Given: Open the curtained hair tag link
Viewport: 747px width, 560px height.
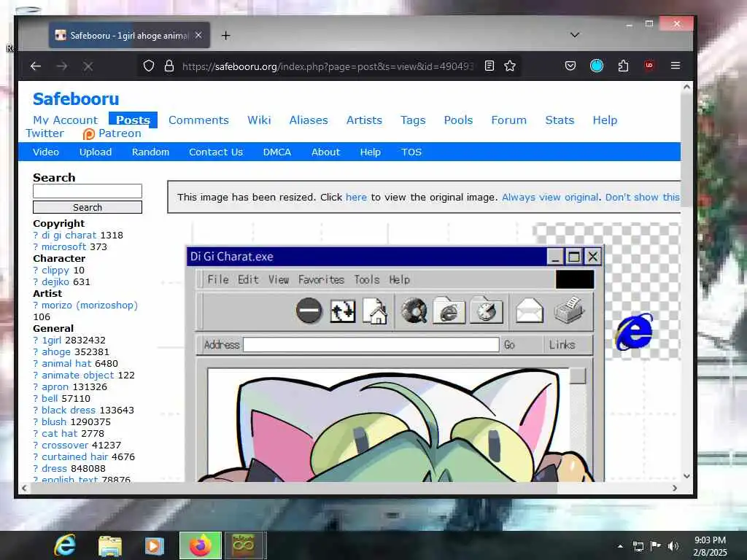Looking at the screenshot, I should pyautogui.click(x=75, y=456).
